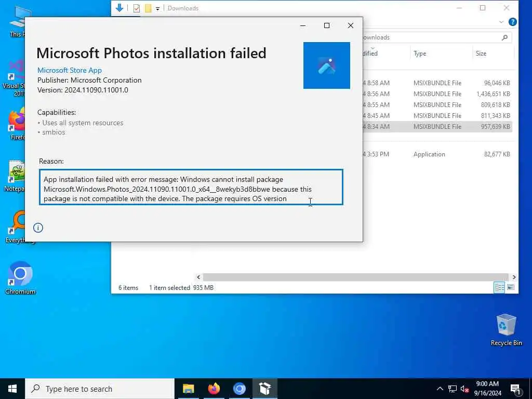Show hidden tray icons chevron
Screen dimensions: 532x399
pyautogui.click(x=440, y=389)
